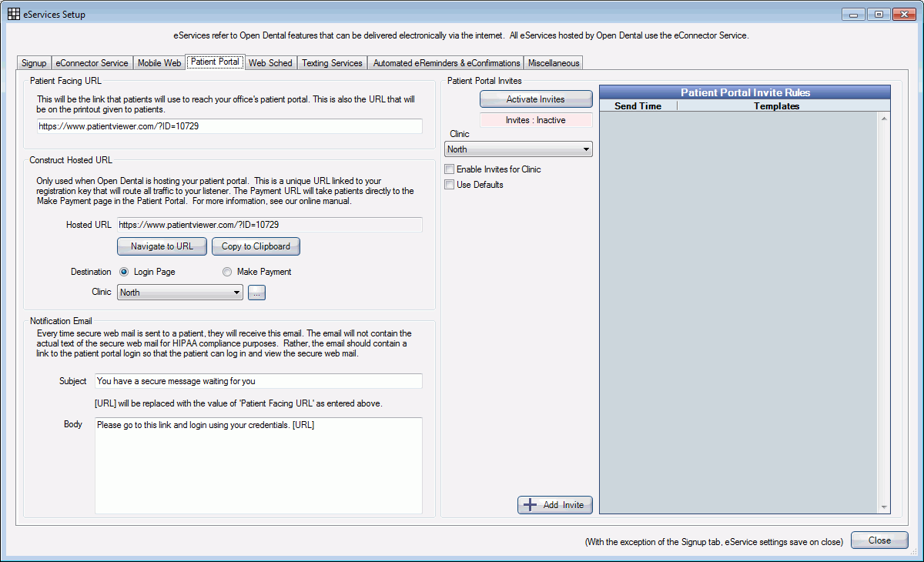Open Automated eReminders & eConfirmations tab

point(446,63)
